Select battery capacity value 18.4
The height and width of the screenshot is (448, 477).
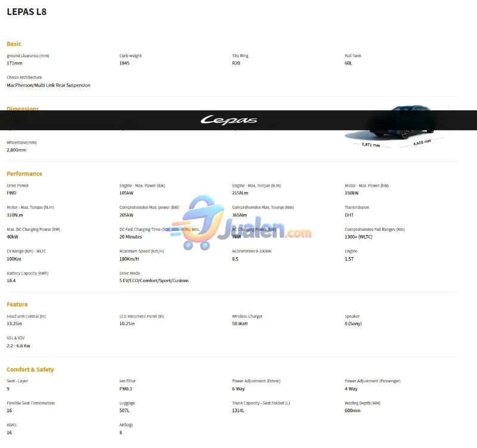[x=11, y=280]
